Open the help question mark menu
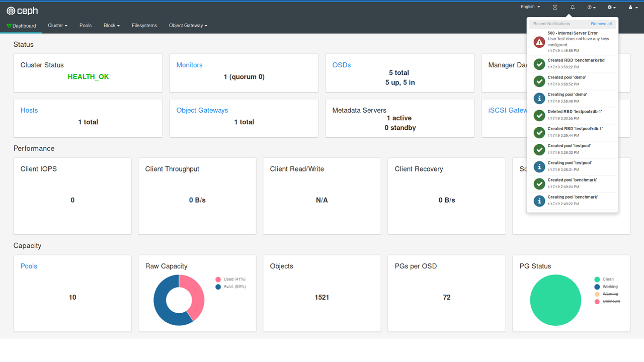The width and height of the screenshot is (644, 362). (x=591, y=7)
